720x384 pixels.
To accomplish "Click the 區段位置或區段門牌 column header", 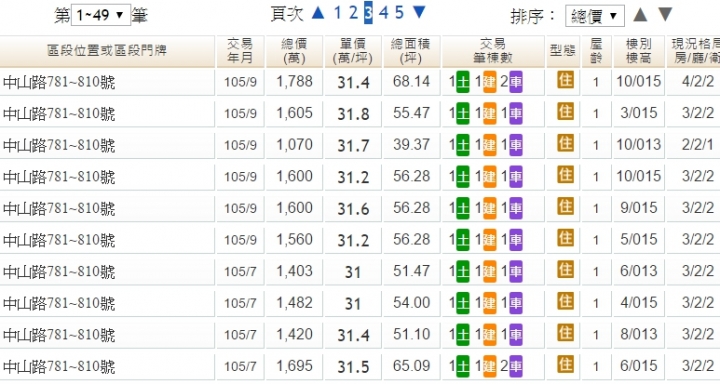I will [x=107, y=51].
